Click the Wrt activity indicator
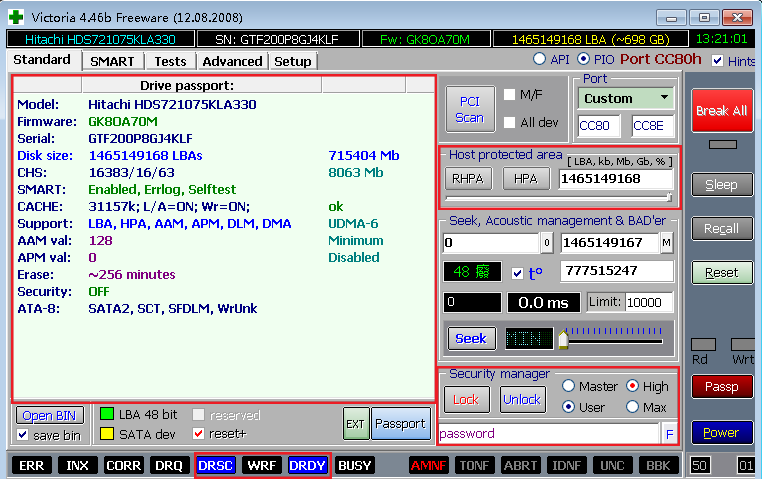 (743, 344)
